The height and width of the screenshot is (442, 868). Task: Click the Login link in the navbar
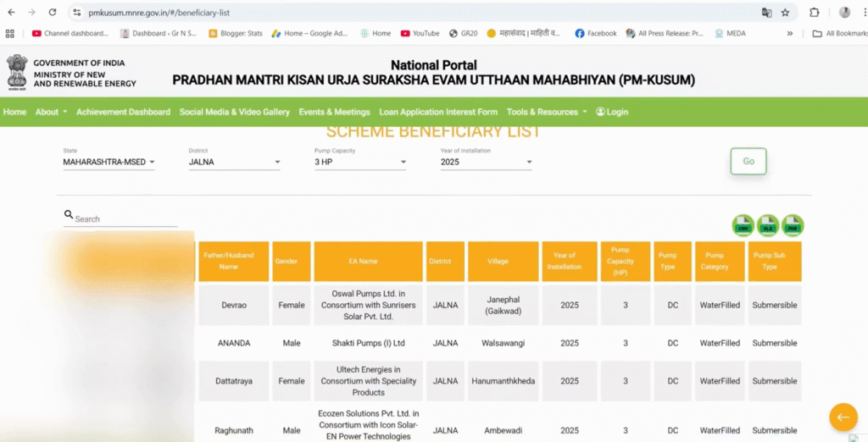pyautogui.click(x=612, y=112)
